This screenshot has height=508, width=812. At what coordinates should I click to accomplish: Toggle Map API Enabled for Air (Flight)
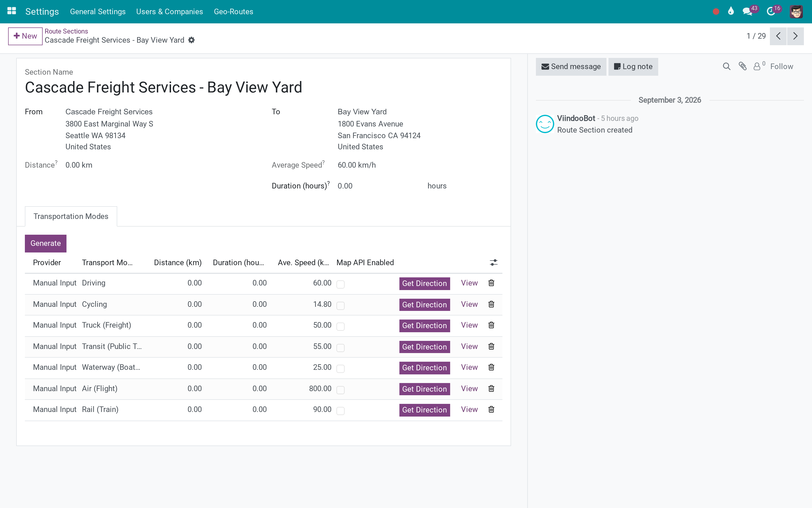pos(341,390)
